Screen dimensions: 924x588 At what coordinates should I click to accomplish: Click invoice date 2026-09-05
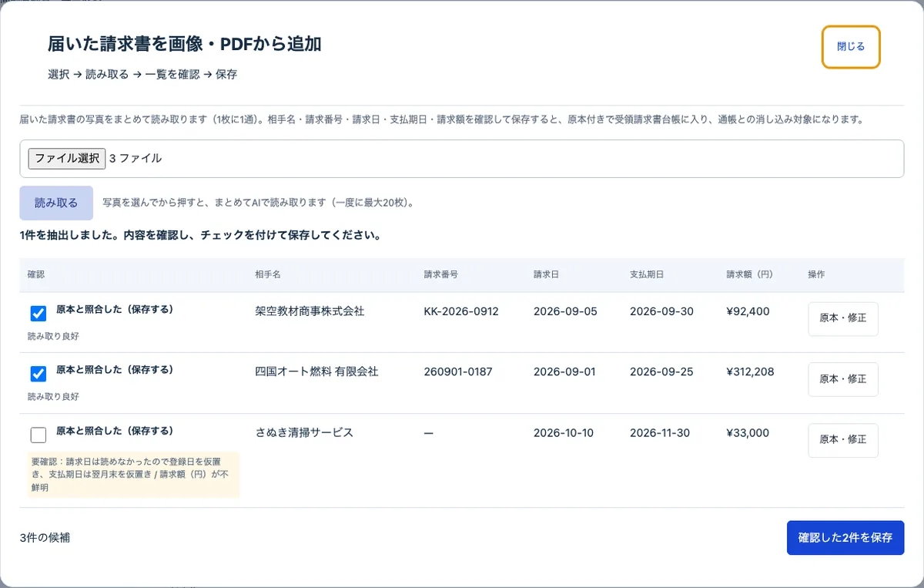coord(564,311)
